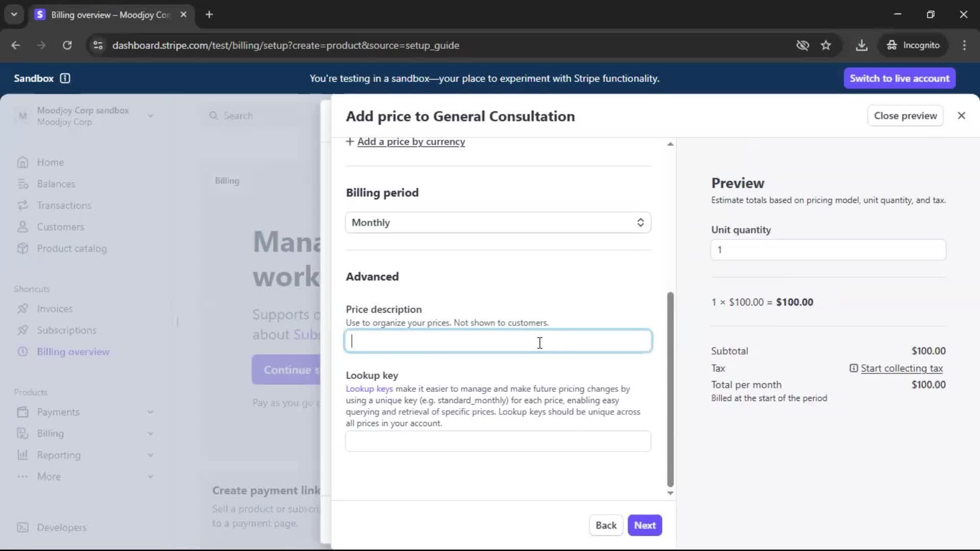Click the Developers sidebar item
The width and height of the screenshot is (980, 551).
[61, 528]
